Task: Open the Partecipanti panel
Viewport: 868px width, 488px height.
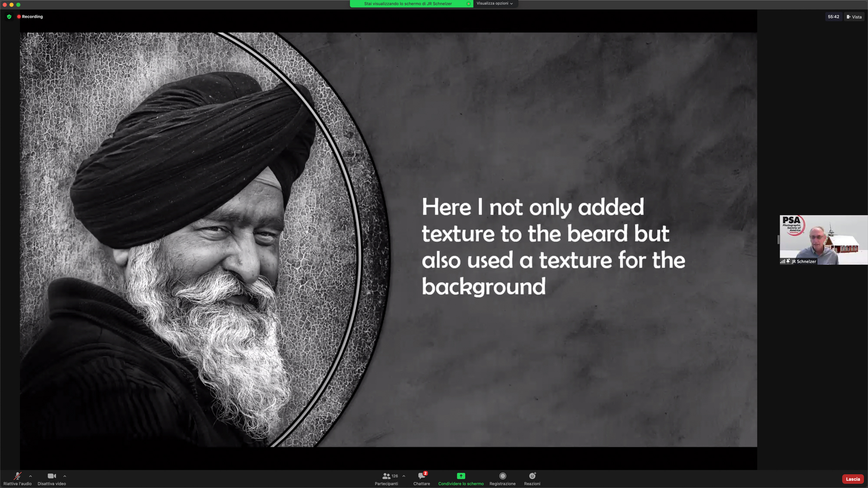Action: point(386,478)
